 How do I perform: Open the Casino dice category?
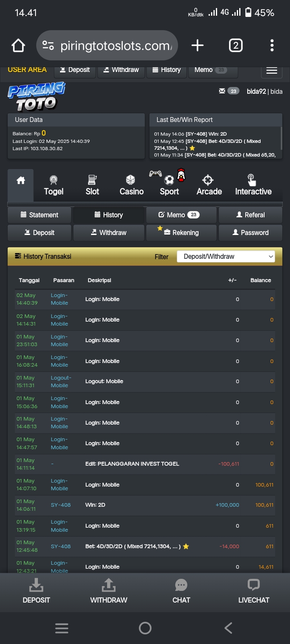[131, 185]
